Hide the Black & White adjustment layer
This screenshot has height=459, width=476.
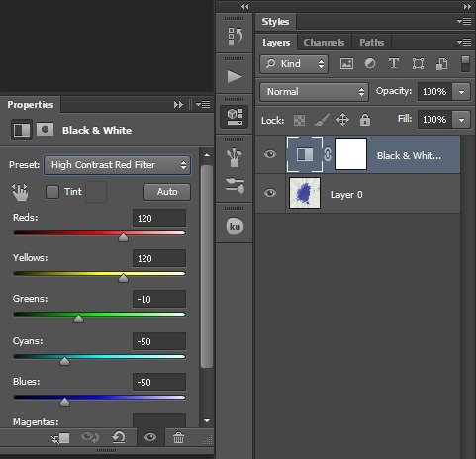(x=270, y=154)
